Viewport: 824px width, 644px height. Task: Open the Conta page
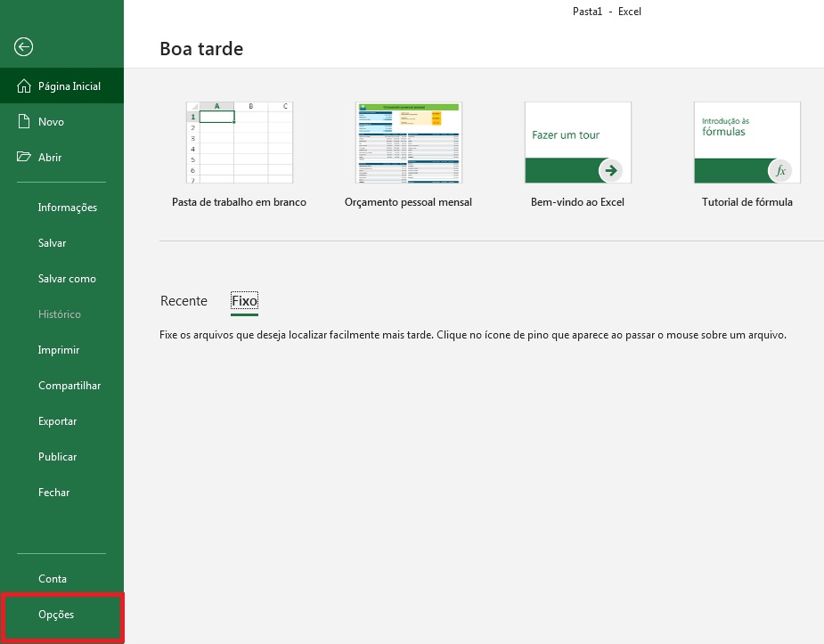61,579
